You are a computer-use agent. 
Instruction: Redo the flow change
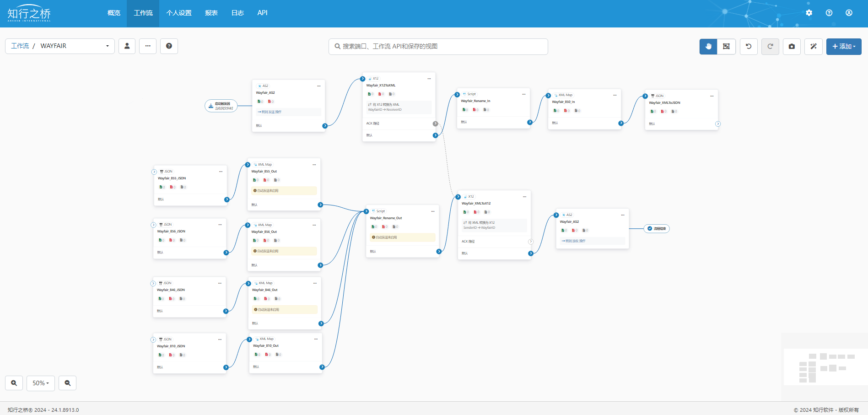770,46
